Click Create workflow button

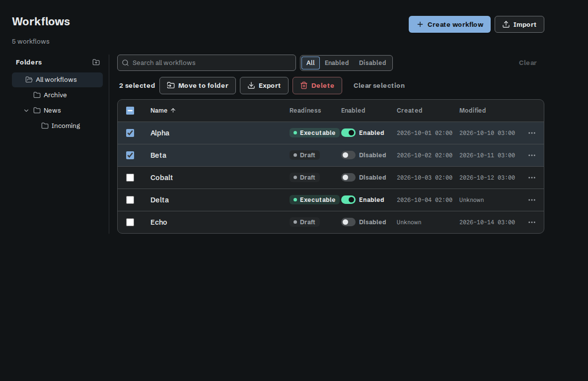[449, 24]
